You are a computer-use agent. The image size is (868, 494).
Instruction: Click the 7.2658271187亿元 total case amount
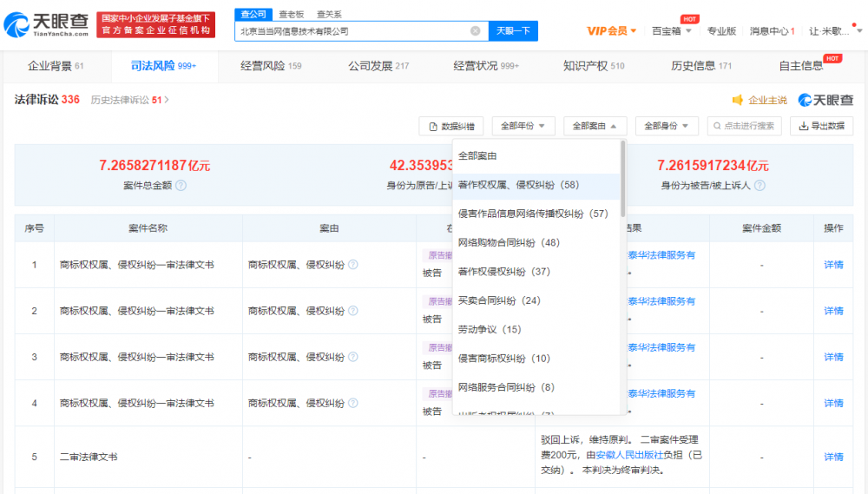click(x=155, y=166)
